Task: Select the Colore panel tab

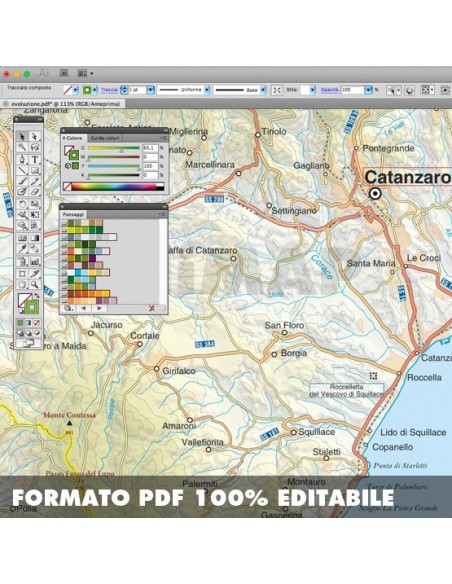Action: [74, 138]
